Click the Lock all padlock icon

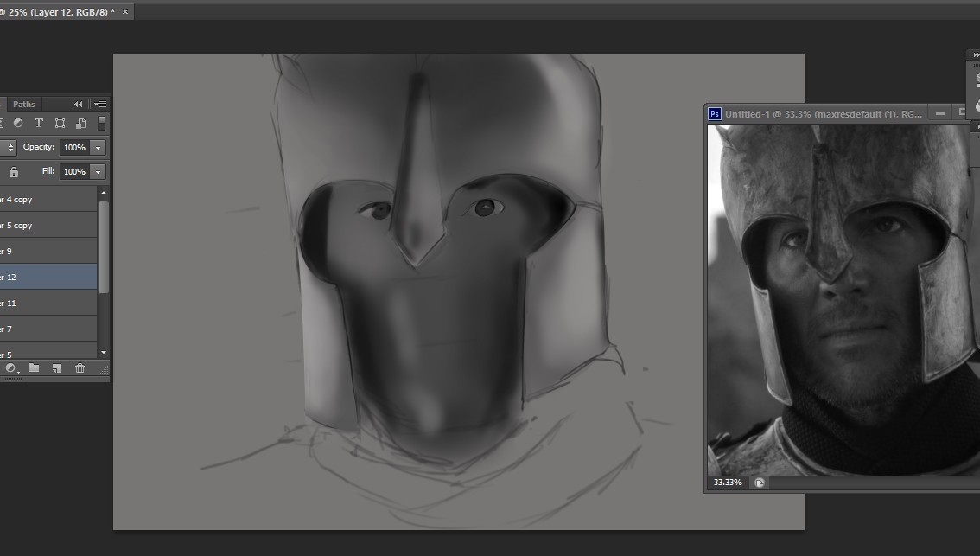[13, 171]
